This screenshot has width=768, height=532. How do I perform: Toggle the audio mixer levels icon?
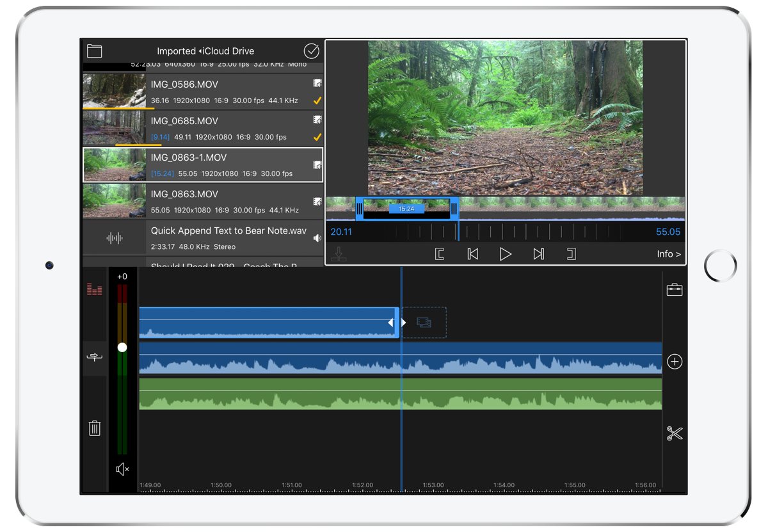click(95, 289)
